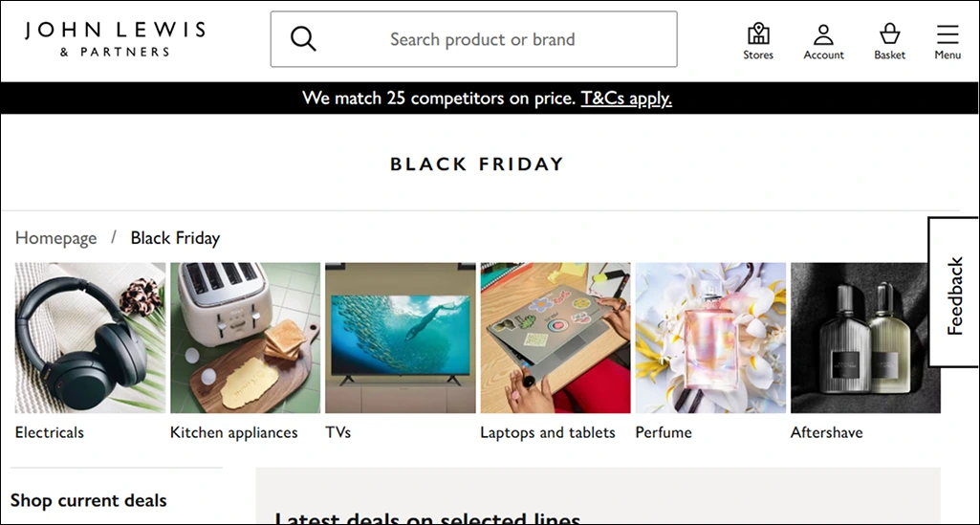Type in the Search product or brand field

tap(482, 39)
